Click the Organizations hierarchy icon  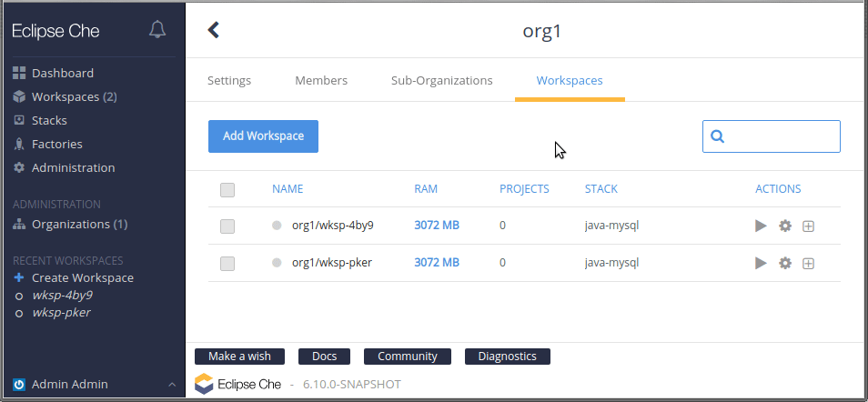pyautogui.click(x=19, y=225)
